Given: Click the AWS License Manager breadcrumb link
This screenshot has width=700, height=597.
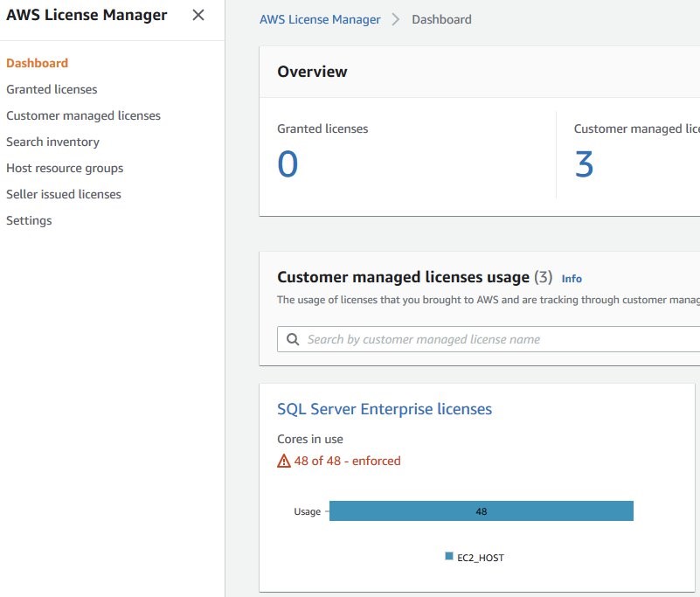Looking at the screenshot, I should pyautogui.click(x=320, y=19).
